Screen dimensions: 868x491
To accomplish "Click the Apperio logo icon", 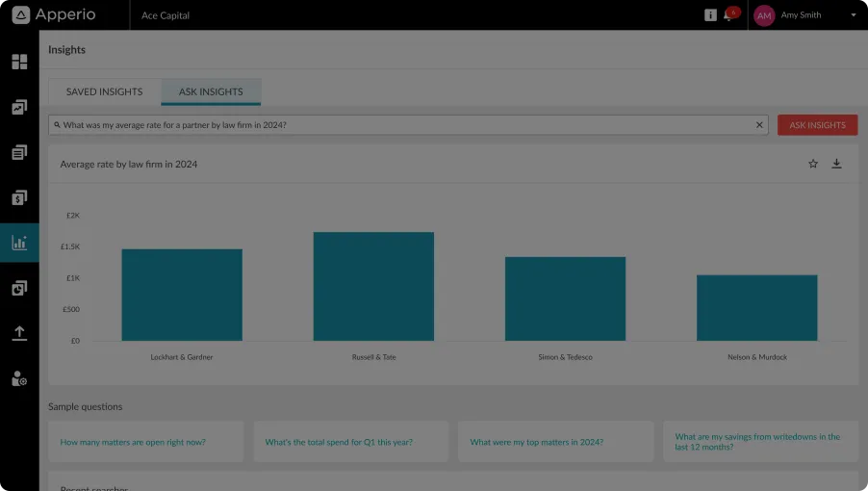I will coord(20,15).
